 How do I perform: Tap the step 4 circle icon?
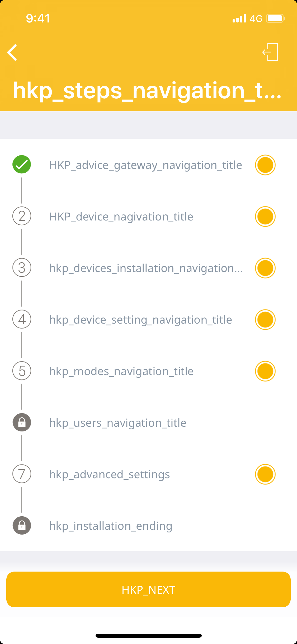(x=22, y=319)
